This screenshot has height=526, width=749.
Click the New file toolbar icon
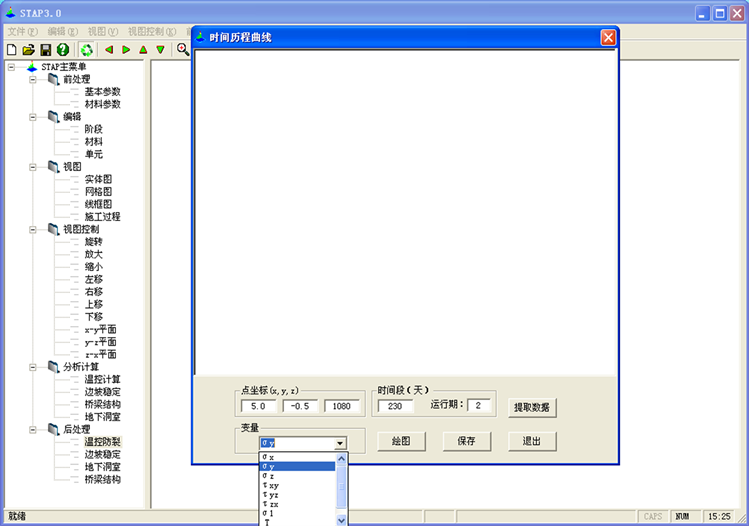(12, 49)
